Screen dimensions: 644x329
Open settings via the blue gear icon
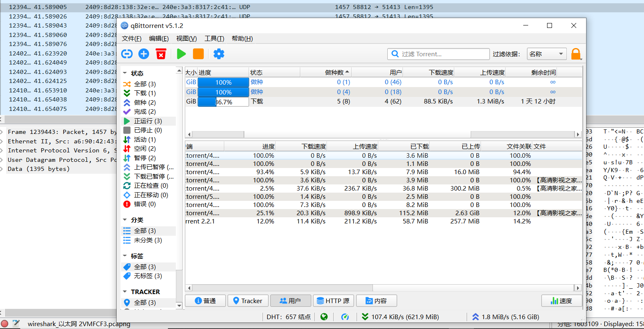point(219,54)
